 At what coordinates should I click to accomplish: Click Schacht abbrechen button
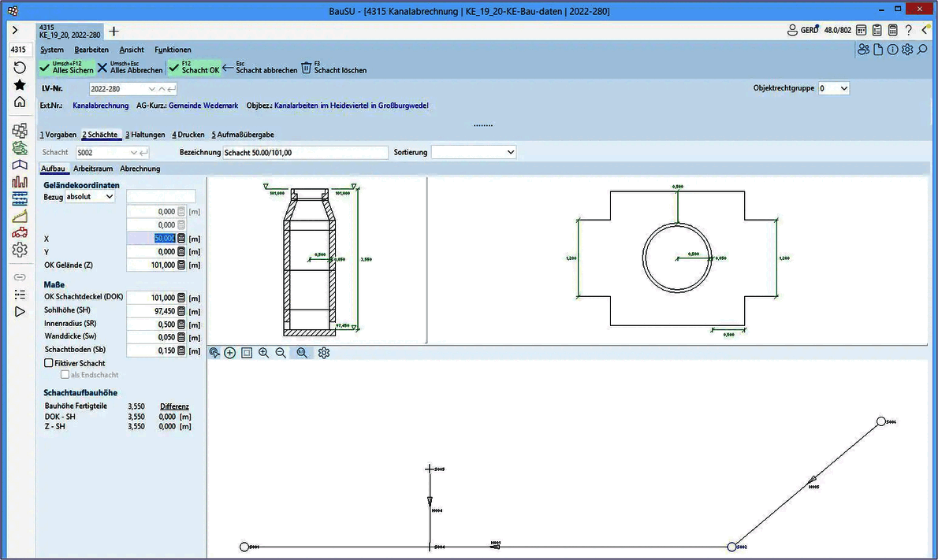(260, 68)
